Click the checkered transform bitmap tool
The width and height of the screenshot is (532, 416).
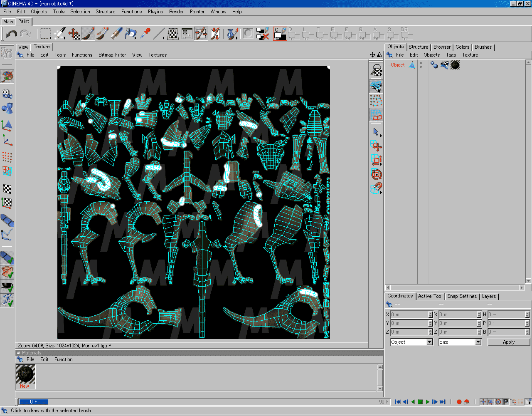173,34
